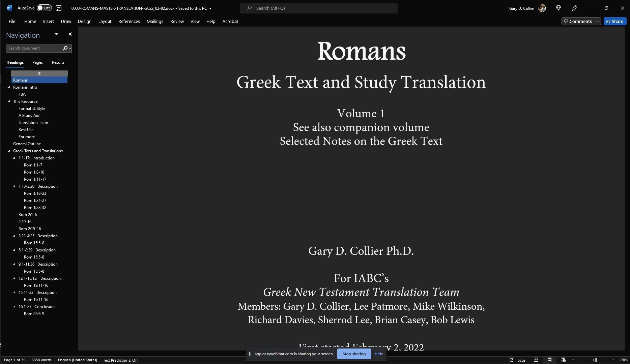Open the Comments dropdown arrow

(x=597, y=21)
